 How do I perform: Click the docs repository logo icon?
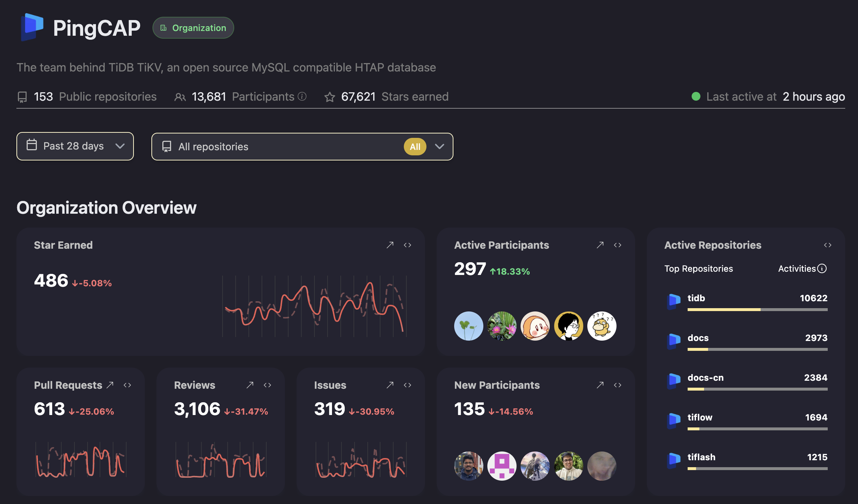pos(674,341)
